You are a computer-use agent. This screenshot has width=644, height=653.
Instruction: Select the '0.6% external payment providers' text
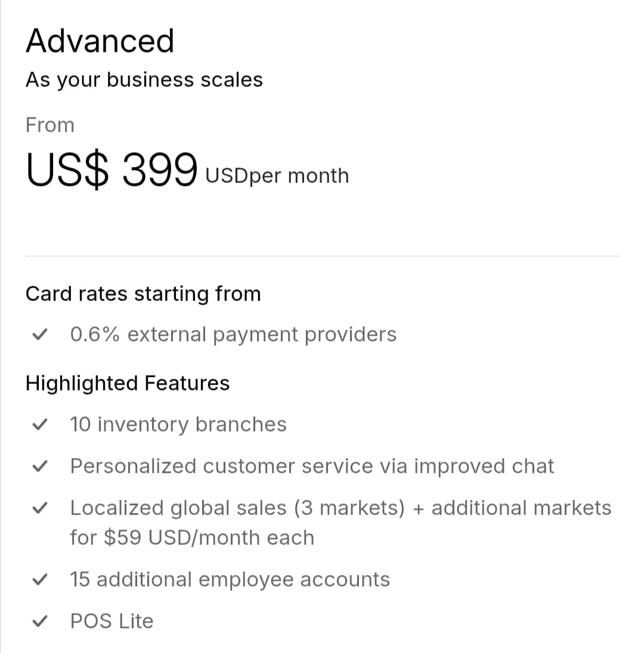click(233, 335)
